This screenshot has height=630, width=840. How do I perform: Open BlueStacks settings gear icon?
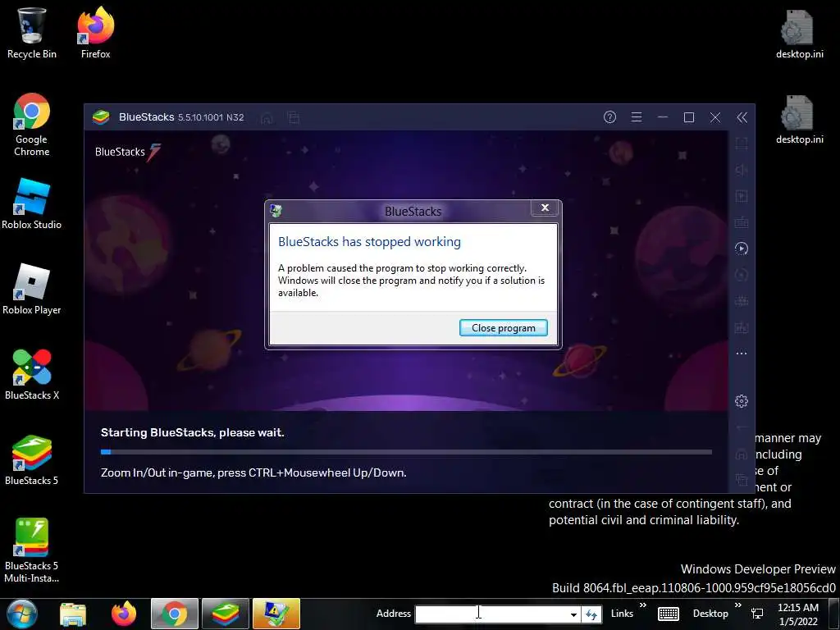coord(742,401)
